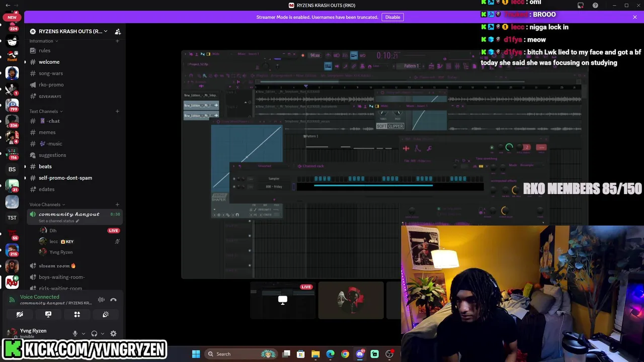This screenshot has height=362, width=644.
Task: Open server with 116 notification badge
Action: click(12, 153)
